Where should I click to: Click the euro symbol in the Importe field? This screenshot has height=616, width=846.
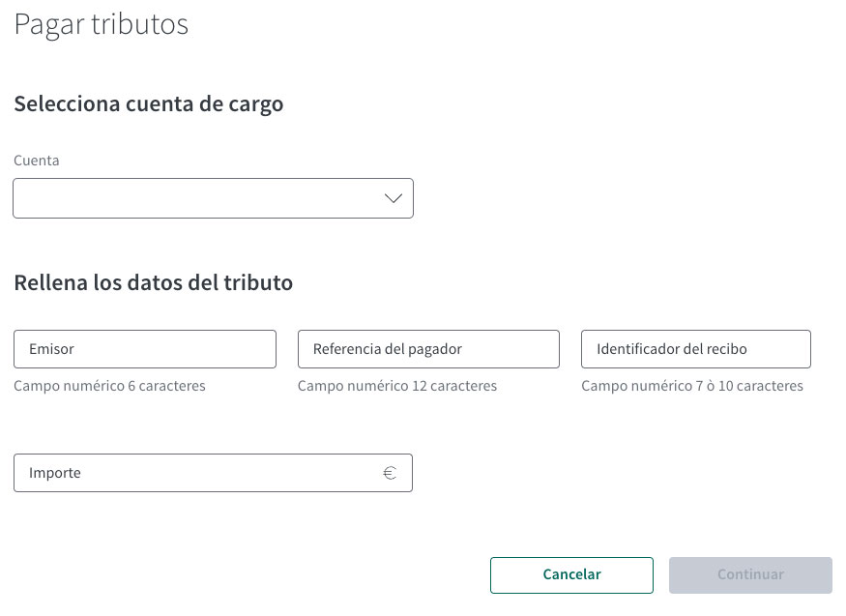pos(390,472)
